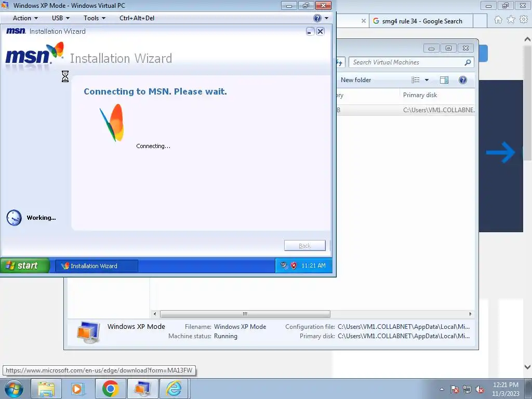
Task: Click the horizontal scrollbar thumb in explorer
Action: coord(245,314)
